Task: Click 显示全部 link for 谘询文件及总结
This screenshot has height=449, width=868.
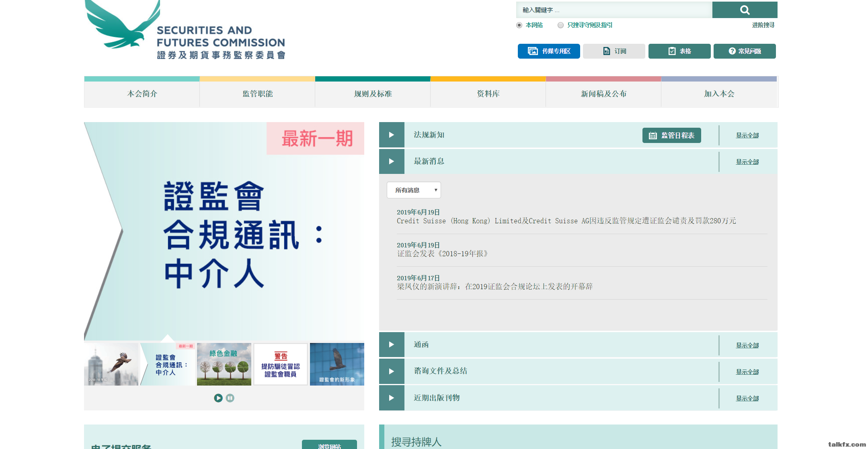Action: (747, 372)
